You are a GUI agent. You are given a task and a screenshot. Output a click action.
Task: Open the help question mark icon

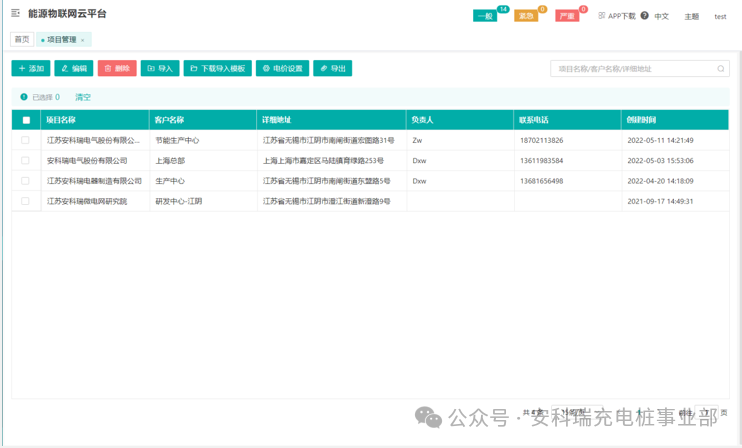tap(645, 16)
